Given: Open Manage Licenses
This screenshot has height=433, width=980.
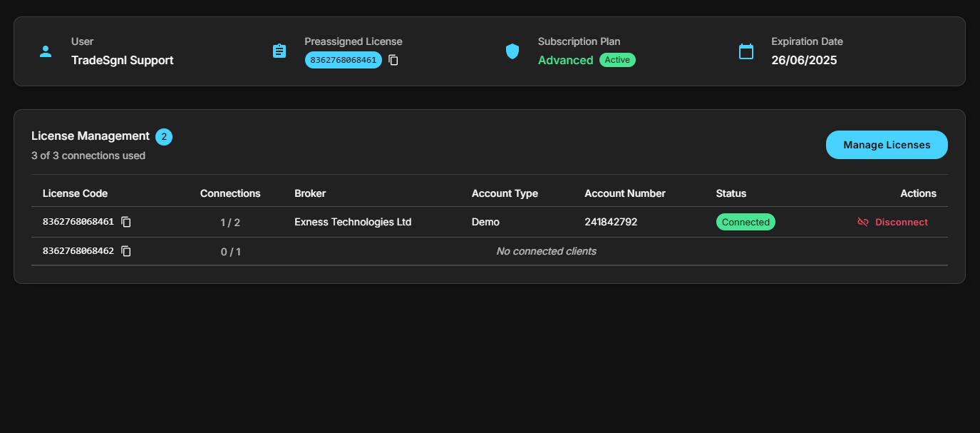Looking at the screenshot, I should [887, 144].
